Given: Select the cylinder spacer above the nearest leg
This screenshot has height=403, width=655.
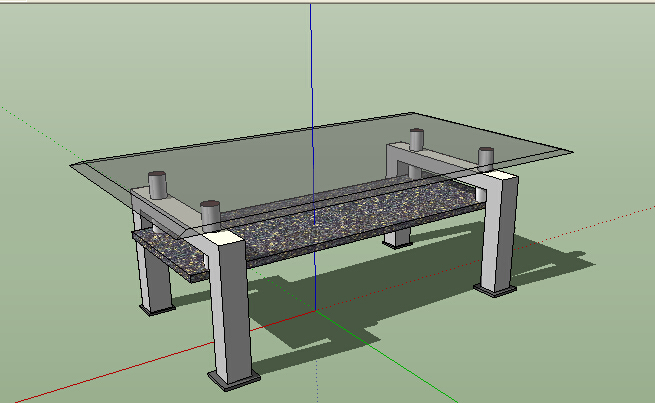Looking at the screenshot, I should [x=210, y=216].
